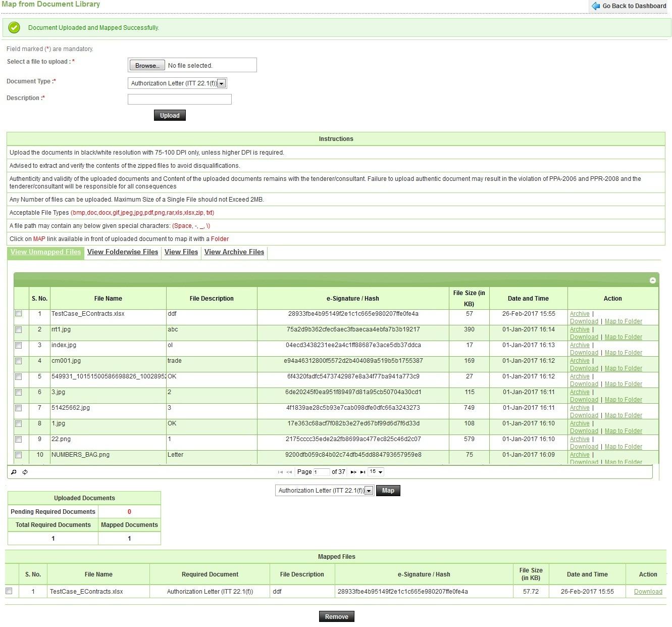Open the rows-per-page dropdown showing 15
This screenshot has width=672, height=627.
click(x=376, y=472)
